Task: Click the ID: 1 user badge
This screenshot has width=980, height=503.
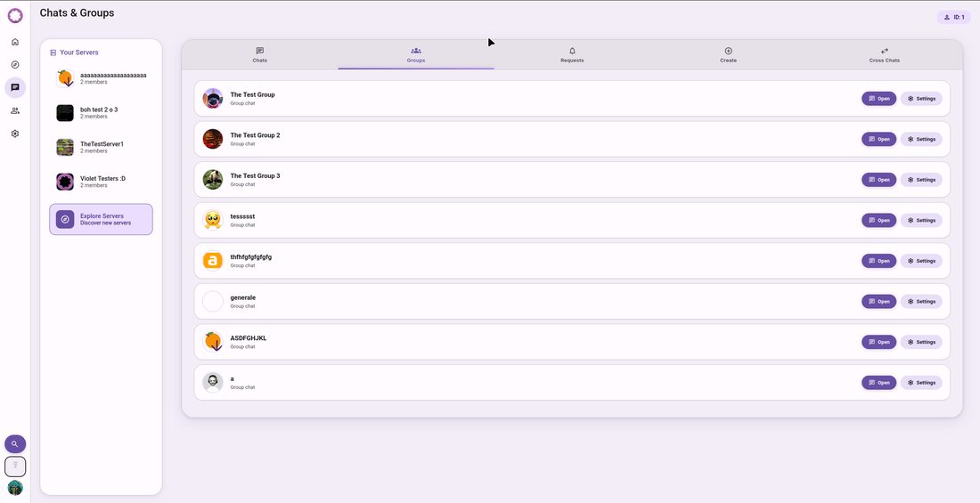Action: [x=954, y=18]
